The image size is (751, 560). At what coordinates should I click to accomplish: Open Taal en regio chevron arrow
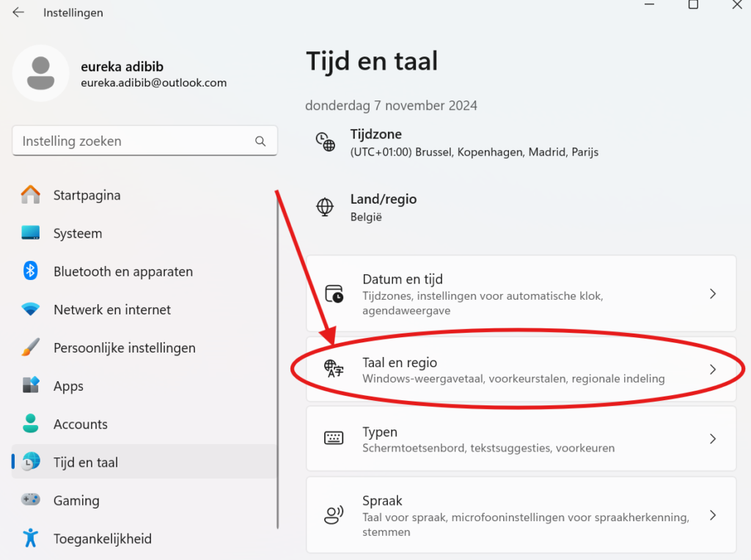[712, 369]
